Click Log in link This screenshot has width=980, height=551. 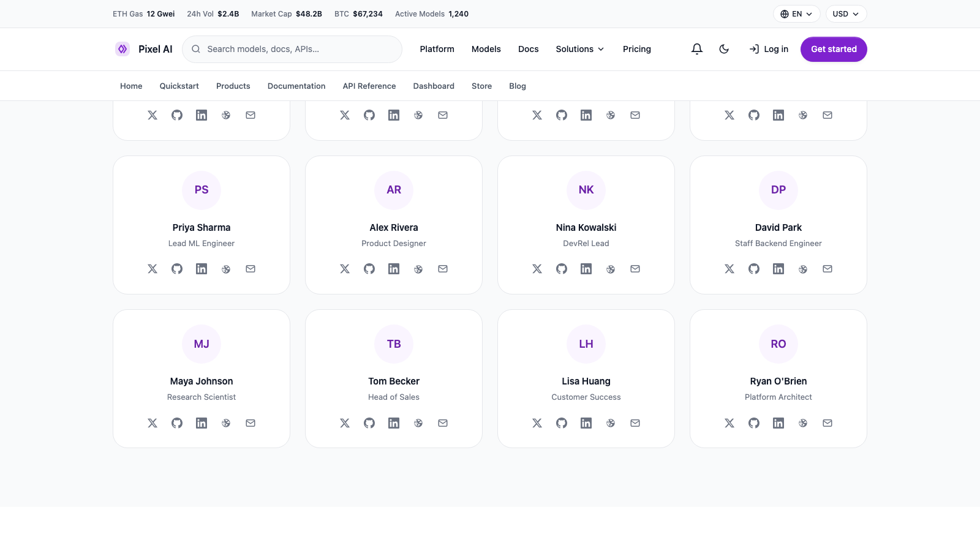tap(769, 49)
